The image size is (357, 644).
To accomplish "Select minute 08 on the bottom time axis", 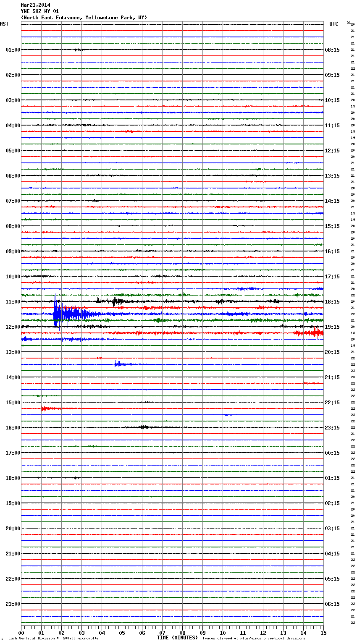I will click(182, 633).
